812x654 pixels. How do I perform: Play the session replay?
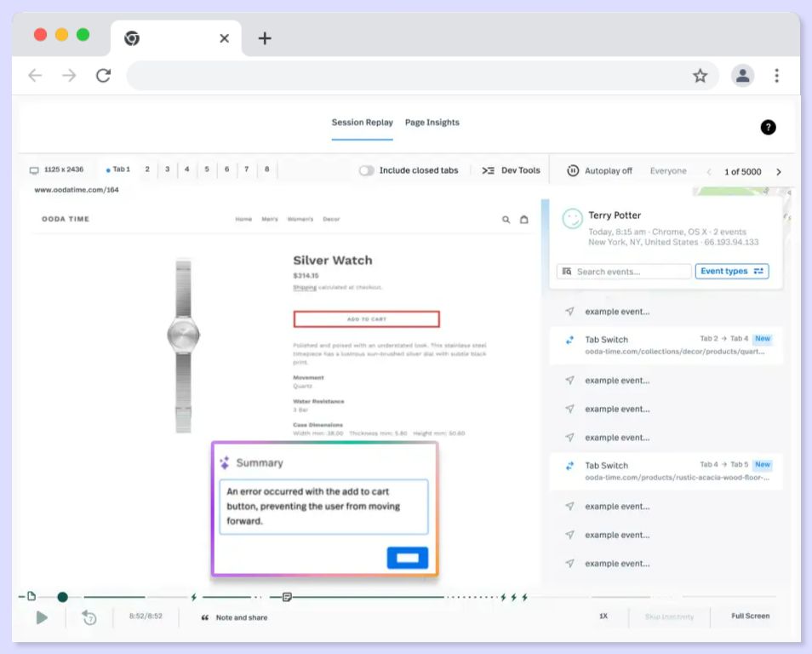42,617
